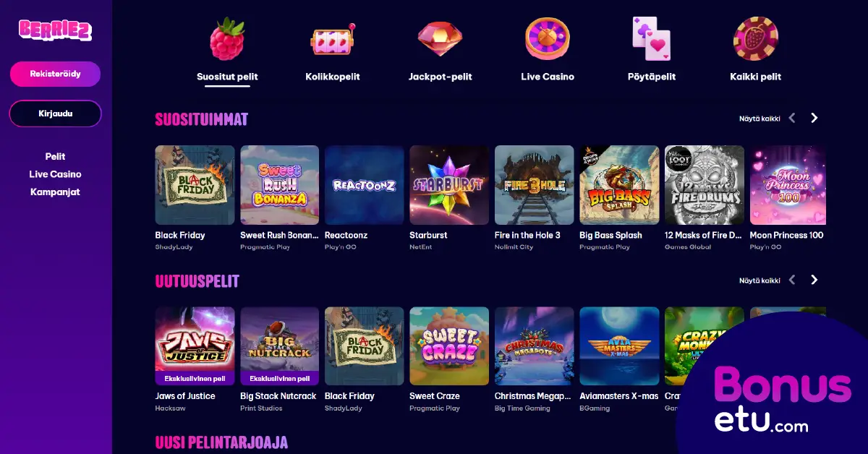This screenshot has height=454, width=868.
Task: Click the Rekisteröidy button
Action: coord(55,74)
